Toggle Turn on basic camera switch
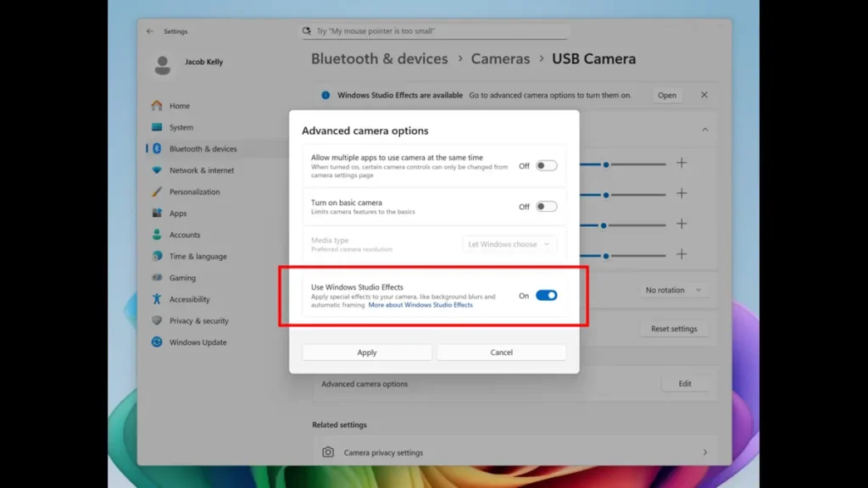The width and height of the screenshot is (868, 488). pos(546,207)
